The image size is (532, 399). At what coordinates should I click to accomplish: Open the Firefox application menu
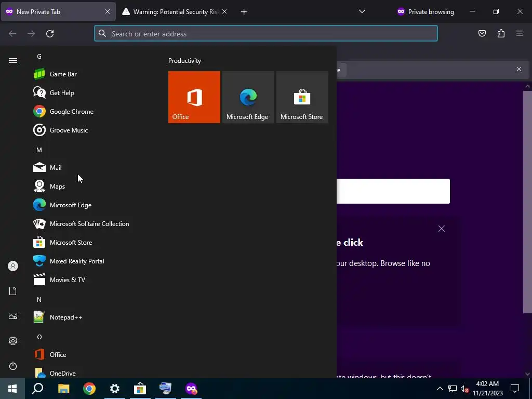pos(520,33)
